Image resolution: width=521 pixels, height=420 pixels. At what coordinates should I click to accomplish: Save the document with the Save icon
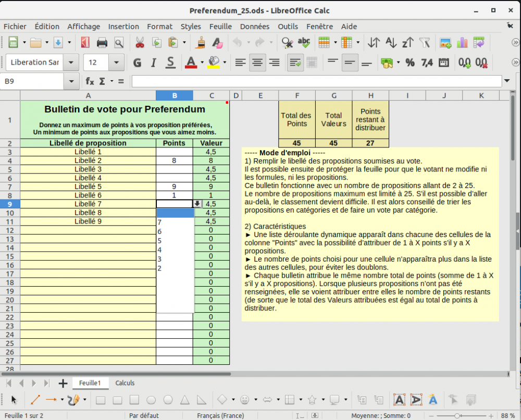click(58, 43)
